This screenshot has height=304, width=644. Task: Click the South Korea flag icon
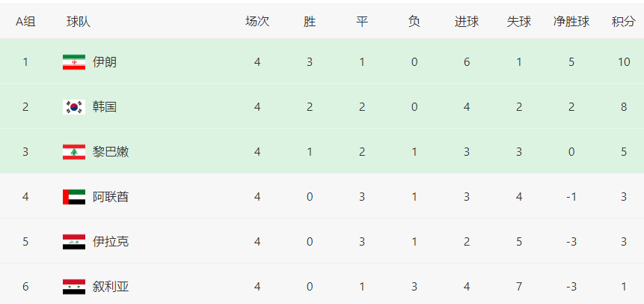pos(74,107)
